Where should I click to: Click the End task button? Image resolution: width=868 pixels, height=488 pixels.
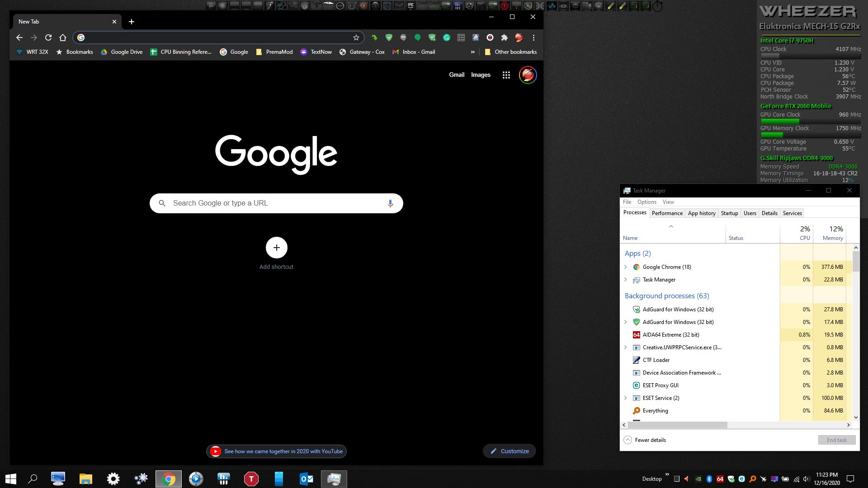pos(837,440)
